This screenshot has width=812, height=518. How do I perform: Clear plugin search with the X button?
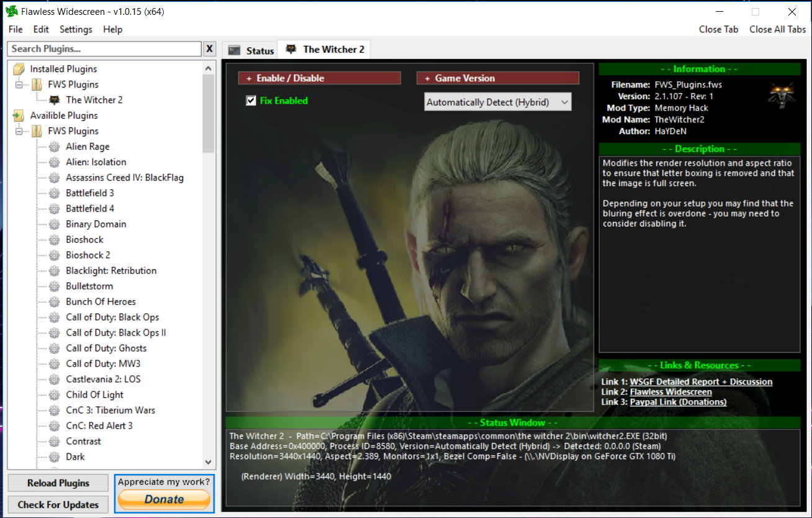[210, 49]
